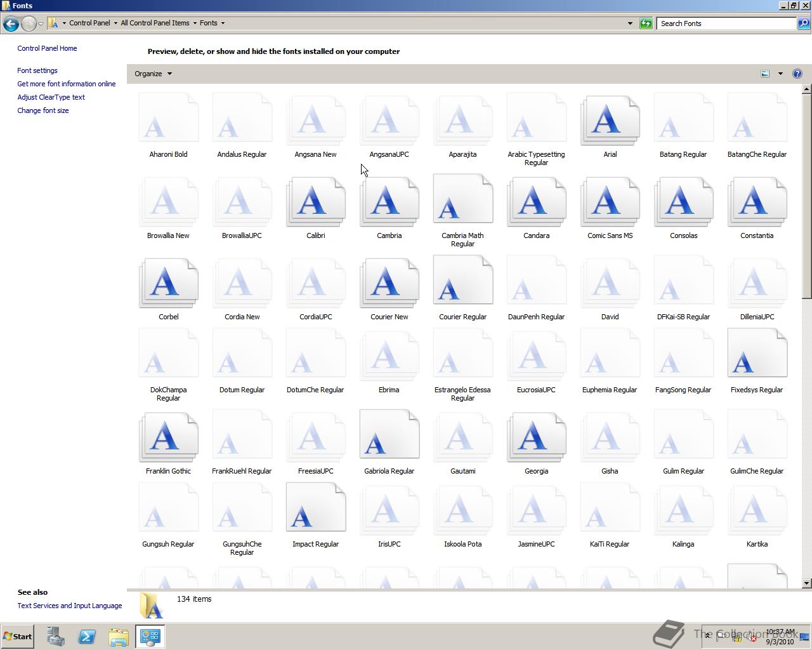Expand the All Control Panel Items breadcrumb arrow

click(x=195, y=23)
